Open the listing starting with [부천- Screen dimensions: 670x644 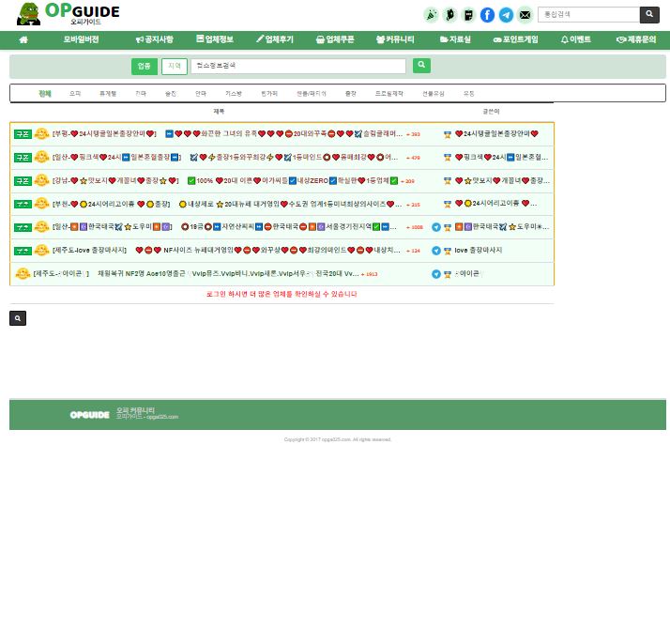227,205
